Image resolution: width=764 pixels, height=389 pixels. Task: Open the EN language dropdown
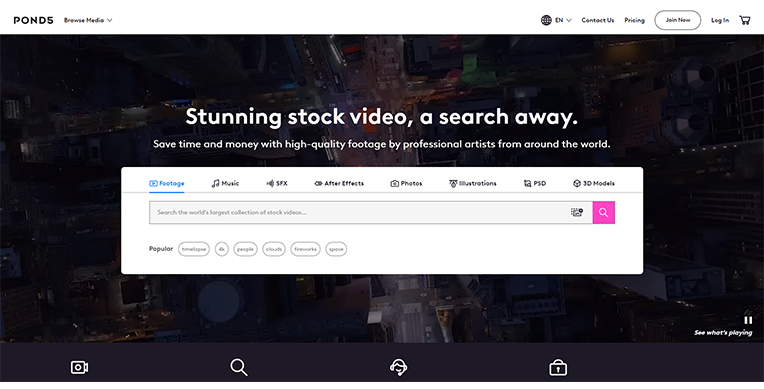tap(563, 20)
